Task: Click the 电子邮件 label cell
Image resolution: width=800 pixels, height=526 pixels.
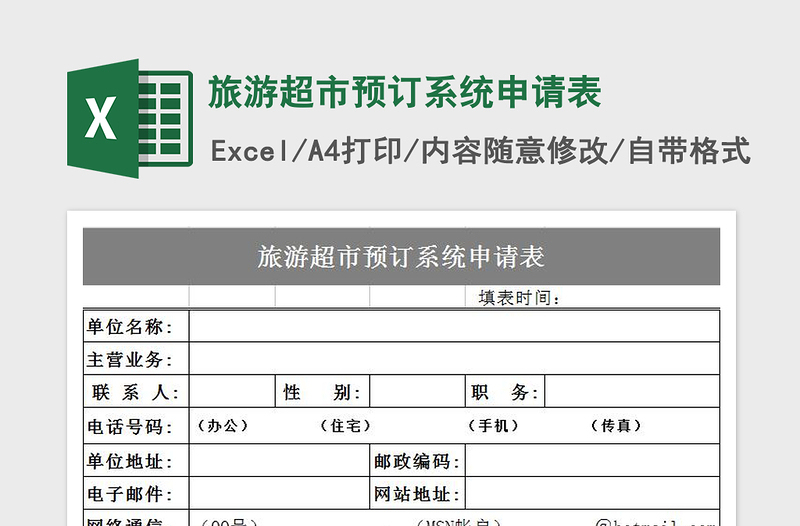Action: [x=136, y=493]
